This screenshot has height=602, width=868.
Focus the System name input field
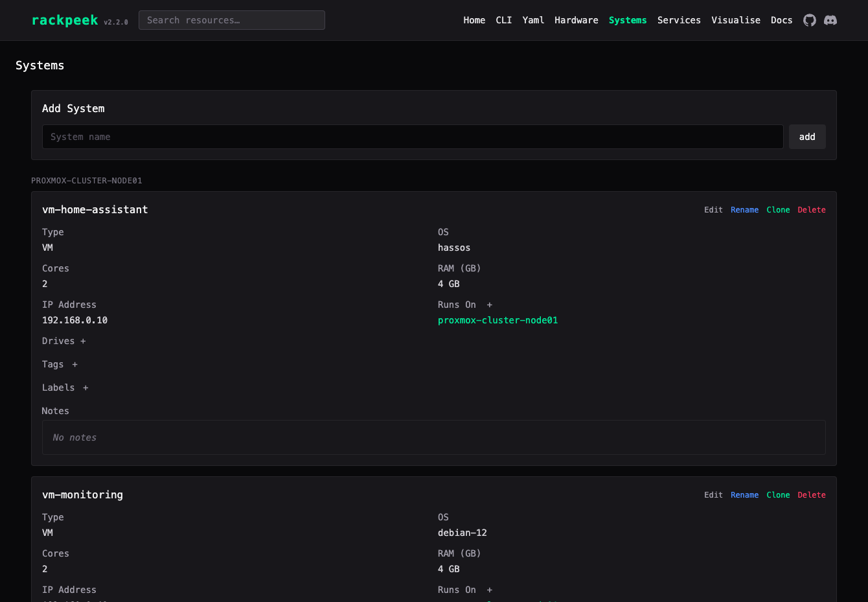(413, 137)
